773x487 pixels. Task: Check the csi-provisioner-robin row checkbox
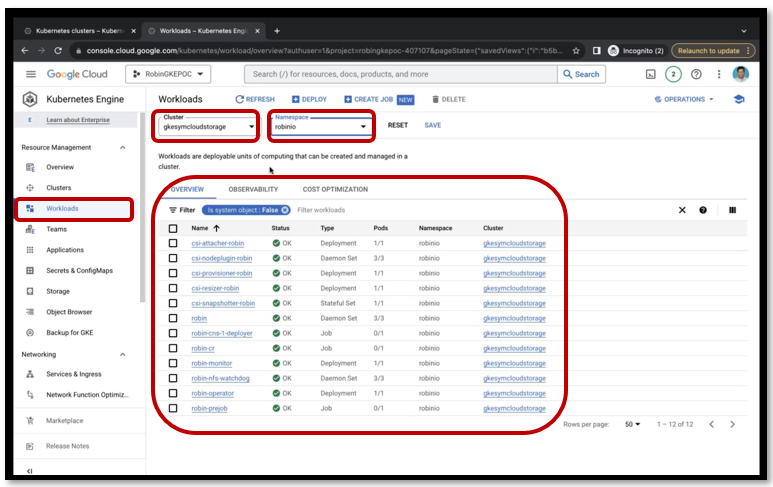173,273
